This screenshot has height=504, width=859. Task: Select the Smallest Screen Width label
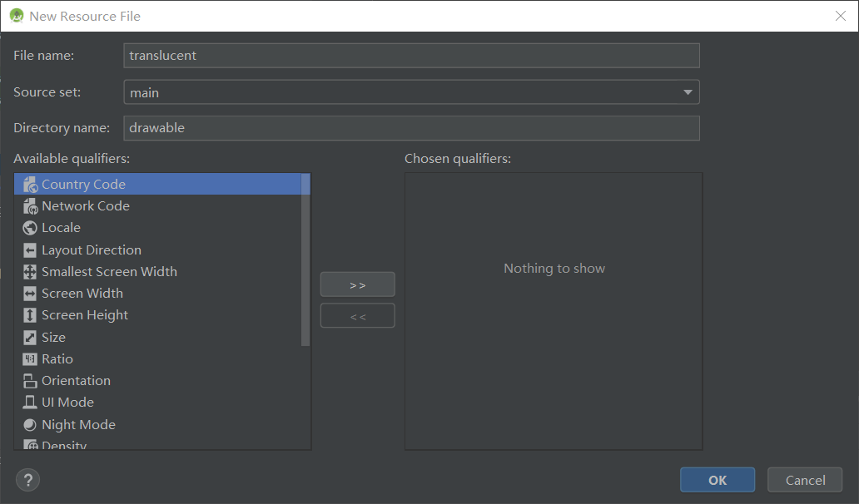[110, 272]
